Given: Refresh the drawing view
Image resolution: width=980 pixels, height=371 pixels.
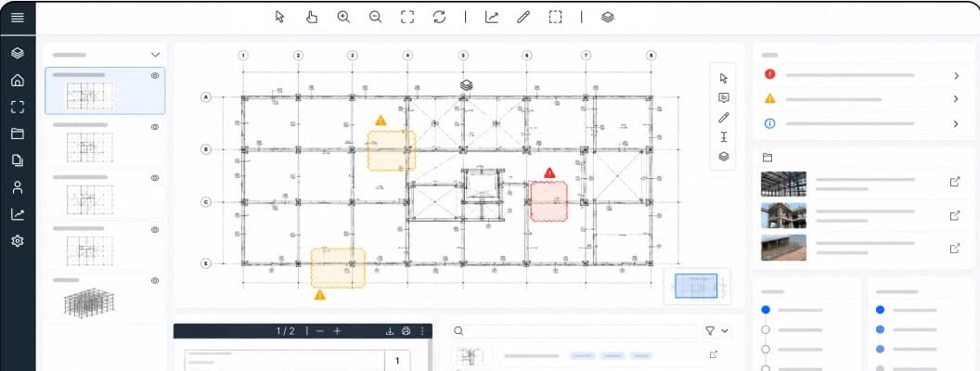Looking at the screenshot, I should tap(439, 17).
